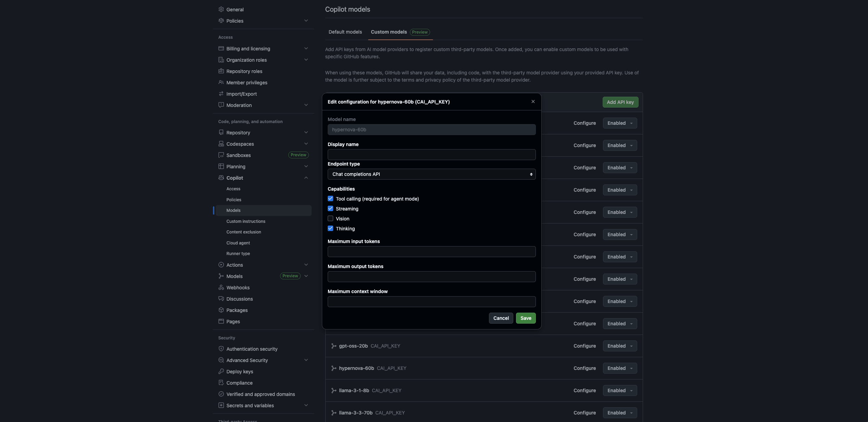Click the Actions play icon

click(x=221, y=265)
